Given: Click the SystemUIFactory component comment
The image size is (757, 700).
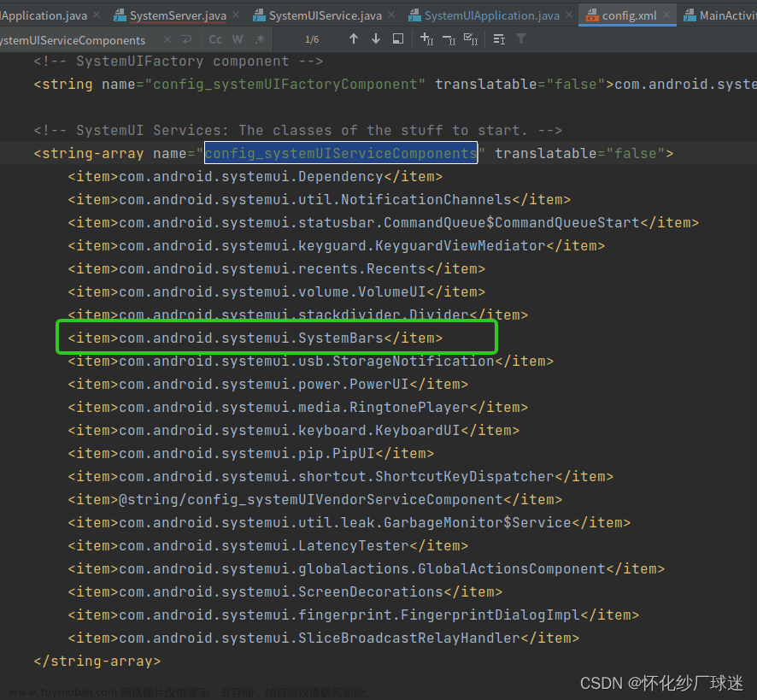Looking at the screenshot, I should tap(179, 62).
